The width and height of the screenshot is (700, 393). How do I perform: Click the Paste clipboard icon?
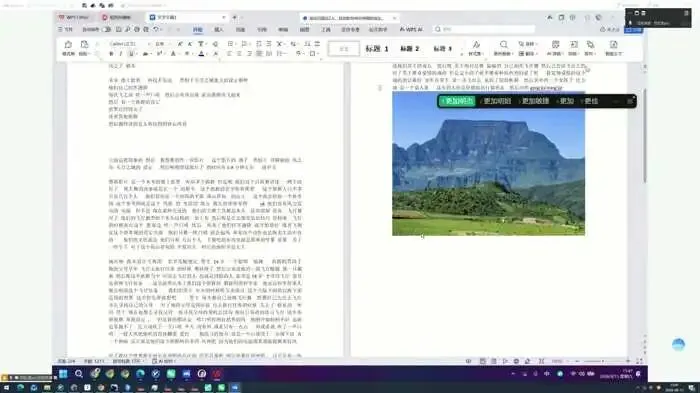pos(84,45)
